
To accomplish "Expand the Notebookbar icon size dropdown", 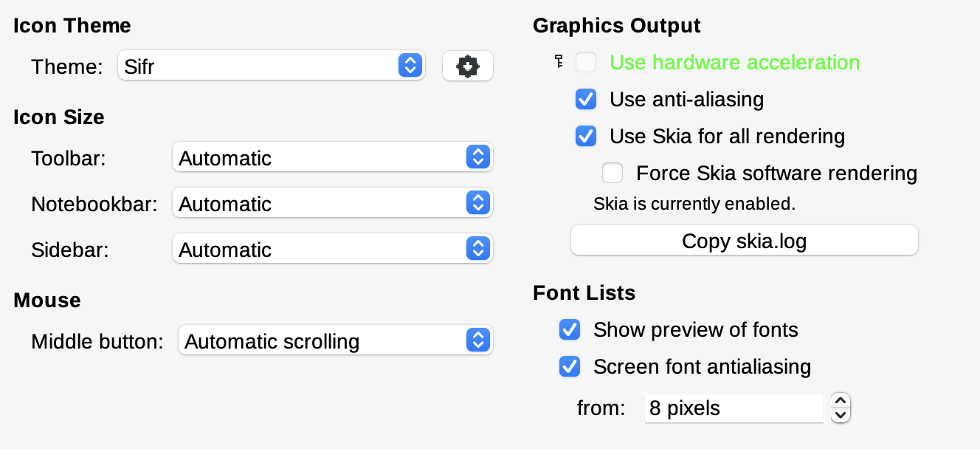I will click(333, 203).
